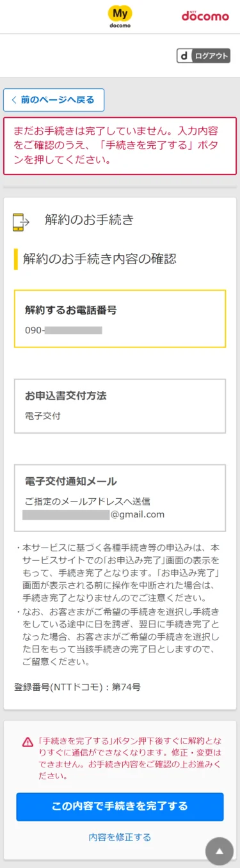Viewport: 240px width, 868px height.
Task: Click the 電子交付 delivery method text
Action: tap(42, 416)
